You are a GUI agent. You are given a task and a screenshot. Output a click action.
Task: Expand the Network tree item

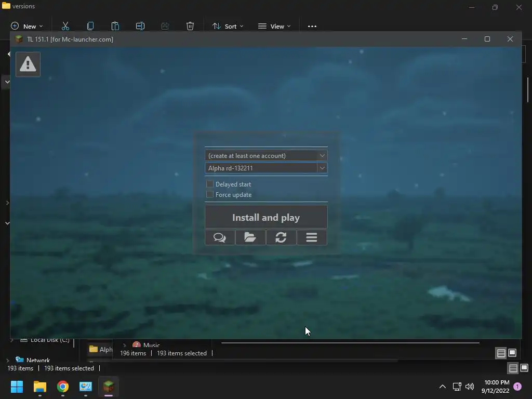click(8, 361)
